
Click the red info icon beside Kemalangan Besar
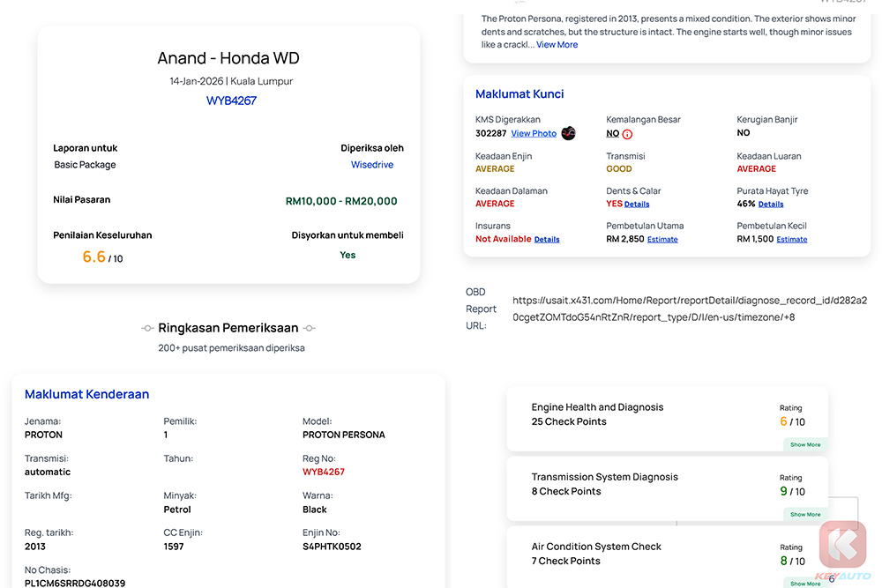coord(627,134)
